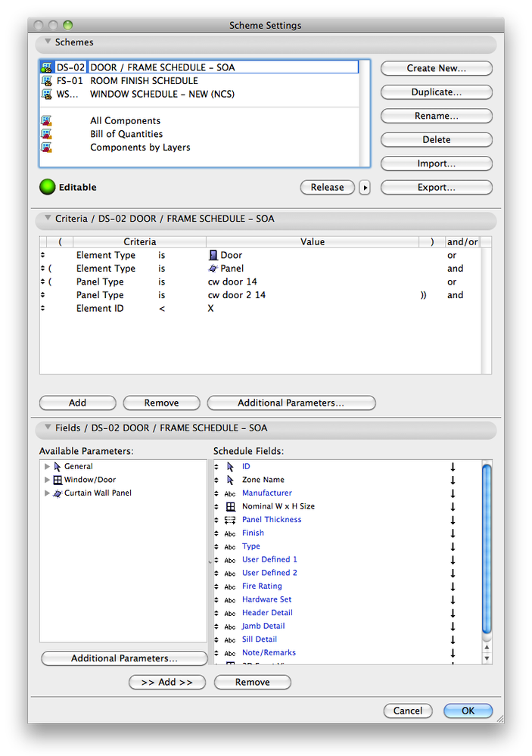The width and height of the screenshot is (532, 756).
Task: Click the Abc icon beside Fire Rating
Action: (x=230, y=586)
